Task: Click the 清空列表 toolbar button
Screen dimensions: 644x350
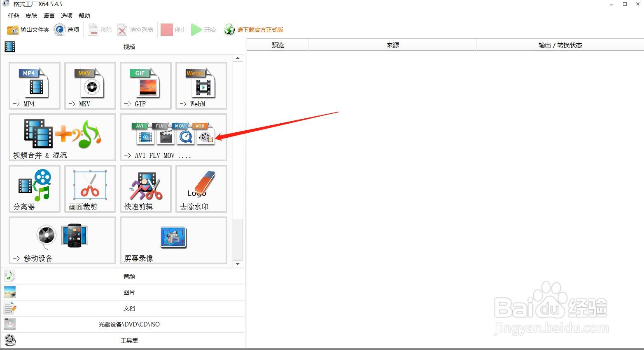Action: (135, 30)
